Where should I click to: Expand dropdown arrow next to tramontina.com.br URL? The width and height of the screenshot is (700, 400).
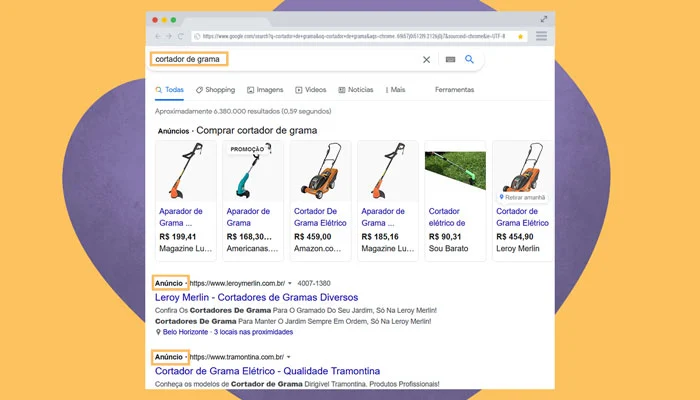coord(289,357)
